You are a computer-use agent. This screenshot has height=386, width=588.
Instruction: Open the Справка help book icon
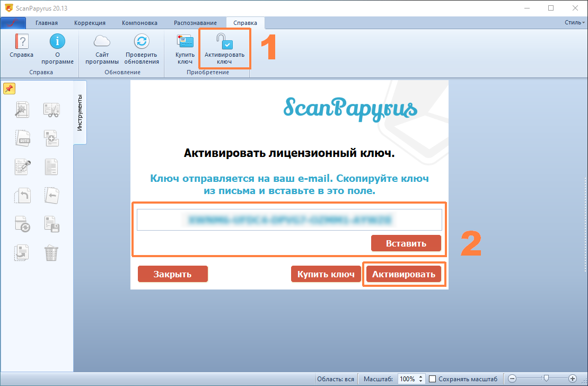click(21, 41)
